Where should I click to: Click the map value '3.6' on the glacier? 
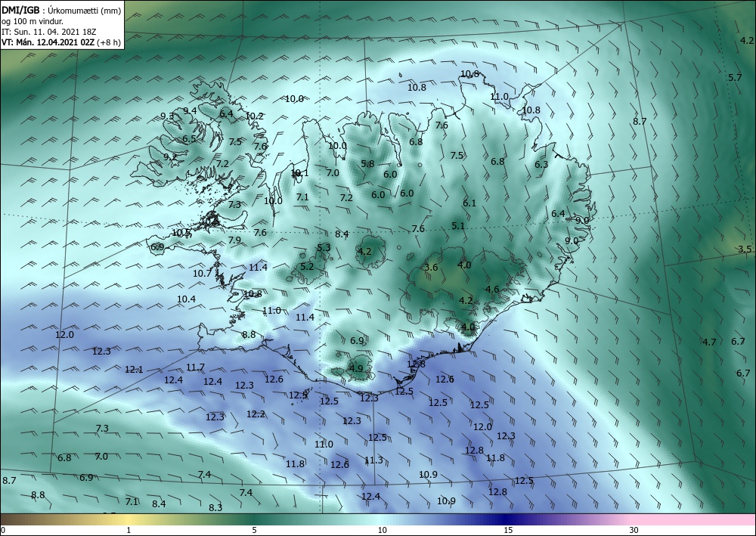[x=431, y=268]
